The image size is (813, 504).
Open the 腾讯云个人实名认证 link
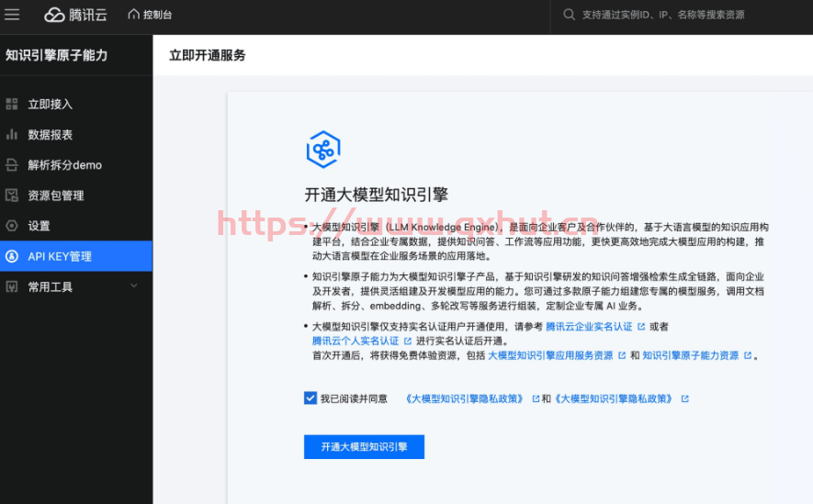(x=356, y=341)
